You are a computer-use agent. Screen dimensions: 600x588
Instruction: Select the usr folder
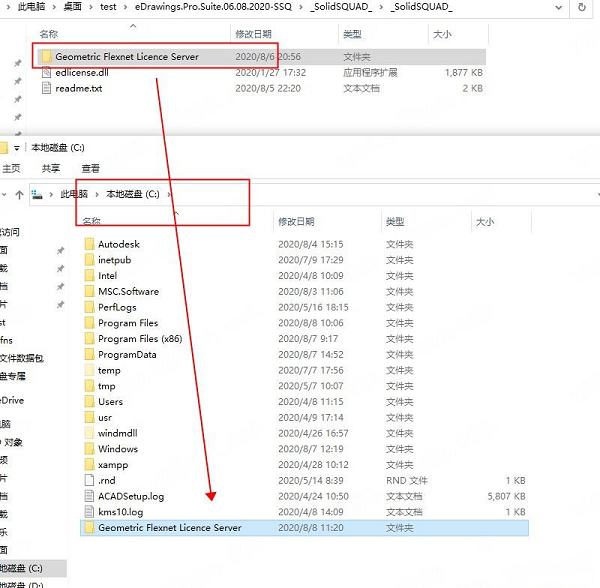[x=105, y=417]
